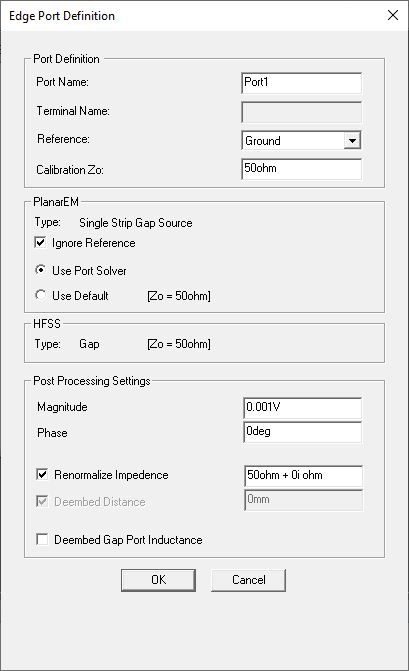409x671 pixels.
Task: Toggle the Deembed Distance checkbox
Action: (42, 501)
